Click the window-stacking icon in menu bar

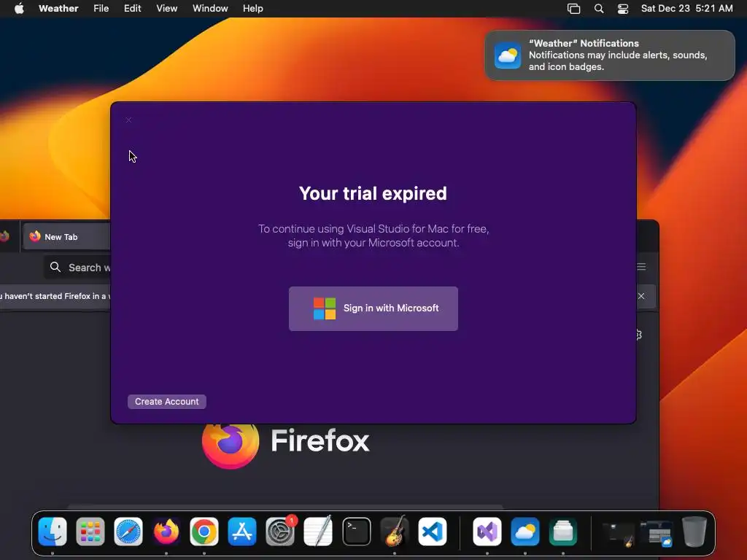click(x=573, y=9)
